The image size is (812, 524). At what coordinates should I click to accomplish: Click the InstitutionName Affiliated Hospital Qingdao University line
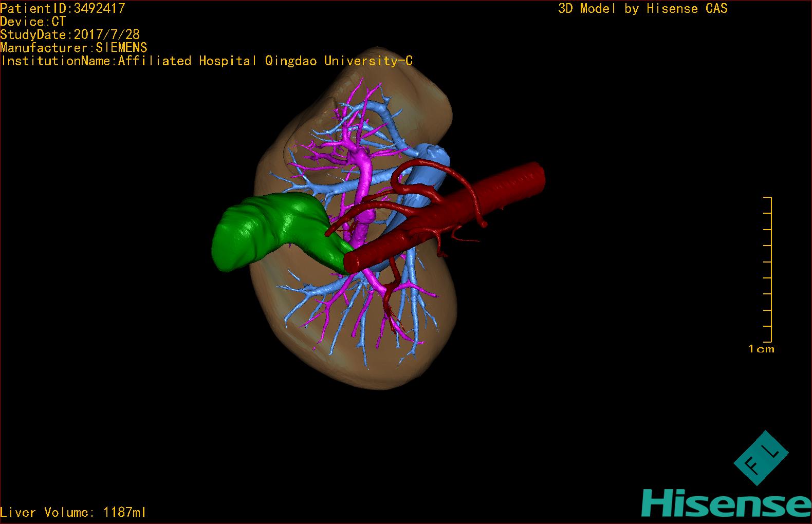click(x=207, y=61)
